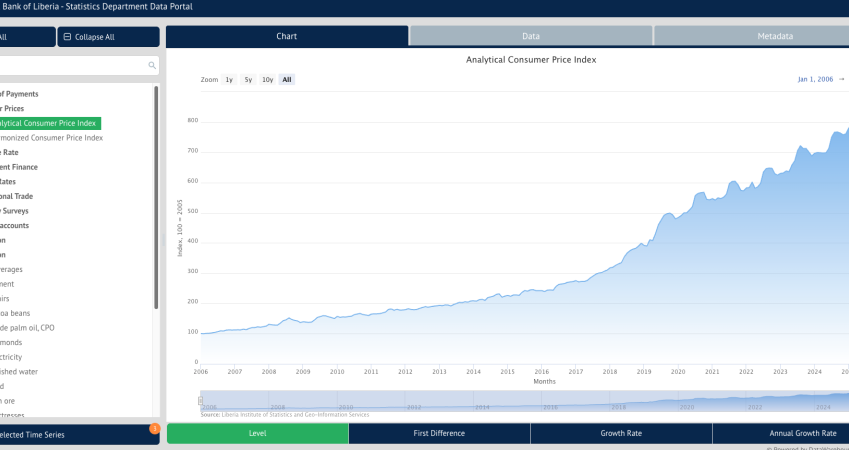Switch to the Chart tab
The image size is (849, 450).
pyautogui.click(x=287, y=36)
